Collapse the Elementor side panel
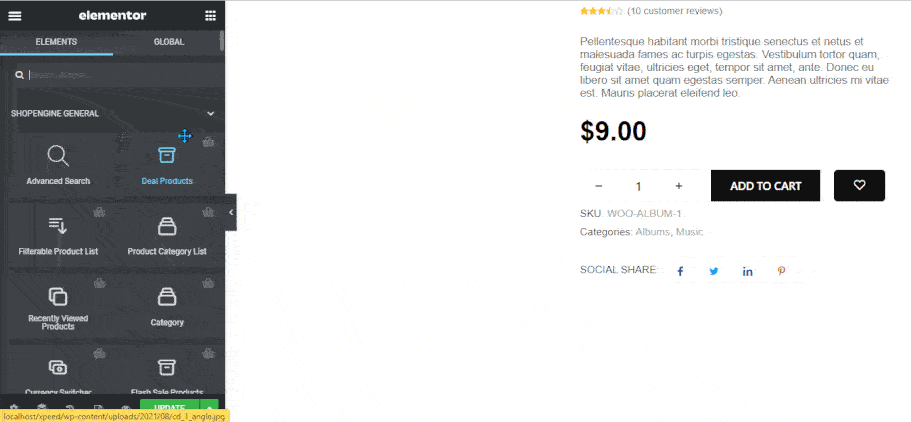 coord(231,212)
